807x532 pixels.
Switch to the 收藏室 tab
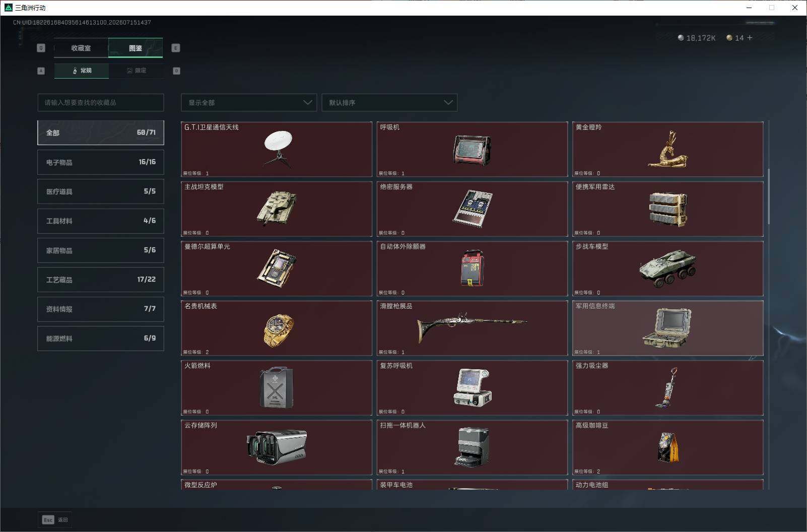click(81, 48)
